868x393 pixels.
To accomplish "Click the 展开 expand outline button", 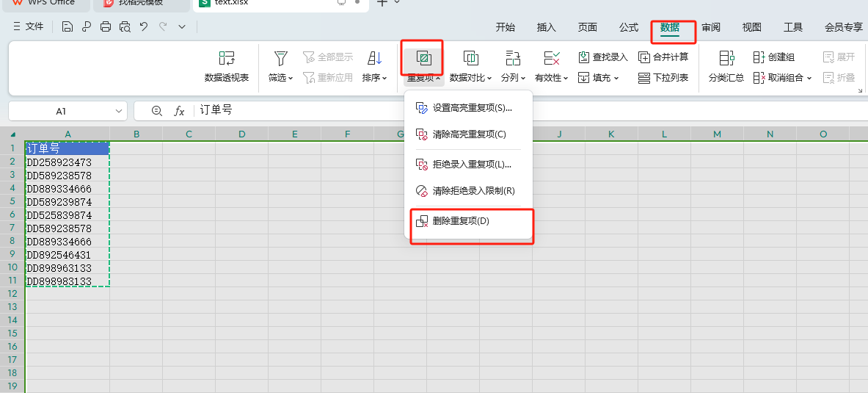I will pos(839,57).
